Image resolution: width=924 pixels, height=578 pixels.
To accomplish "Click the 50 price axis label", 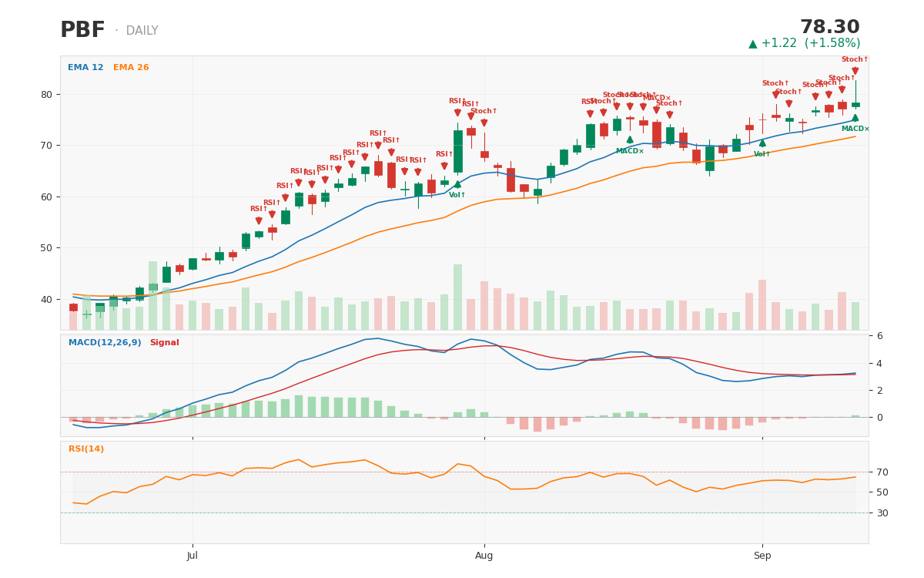I will [x=47, y=248].
